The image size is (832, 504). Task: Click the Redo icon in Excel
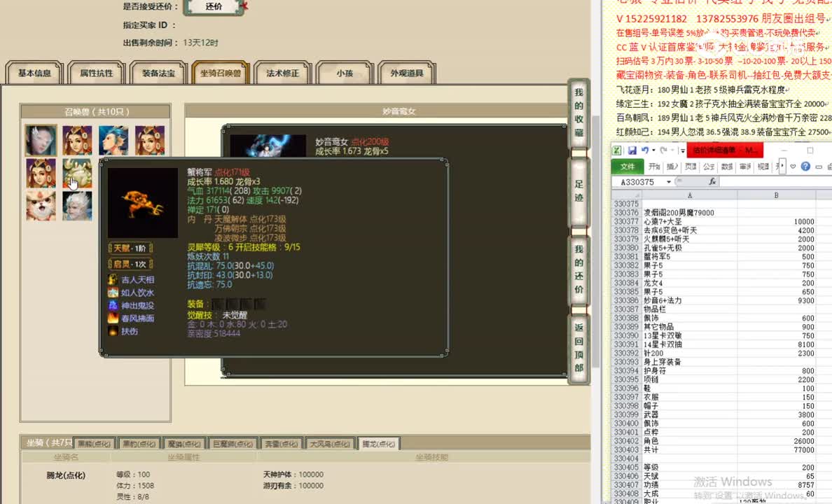663,150
